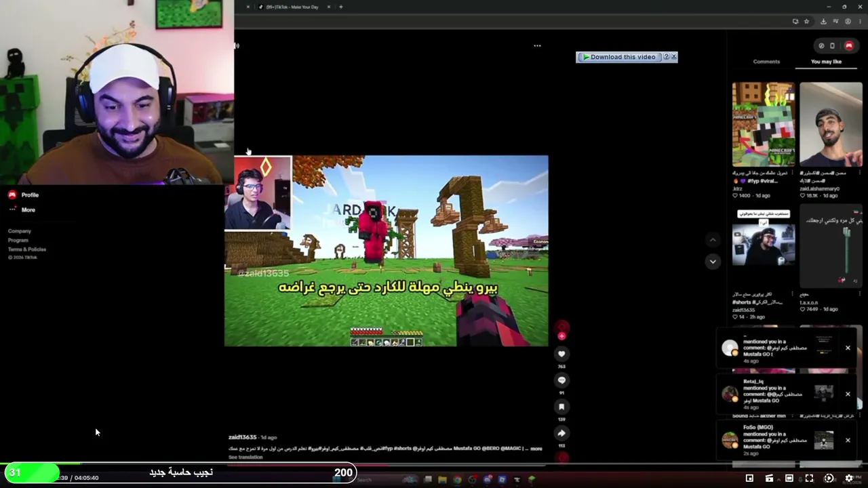Switch to the Comments tab
Viewport: 868px width, 488px height.
766,62
